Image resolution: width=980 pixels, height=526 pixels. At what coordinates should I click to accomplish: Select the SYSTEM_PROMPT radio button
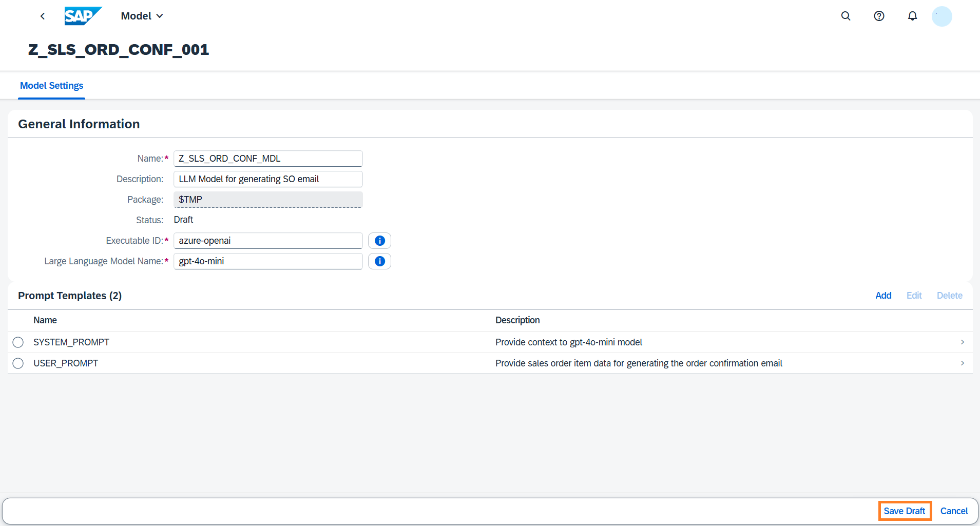point(18,342)
